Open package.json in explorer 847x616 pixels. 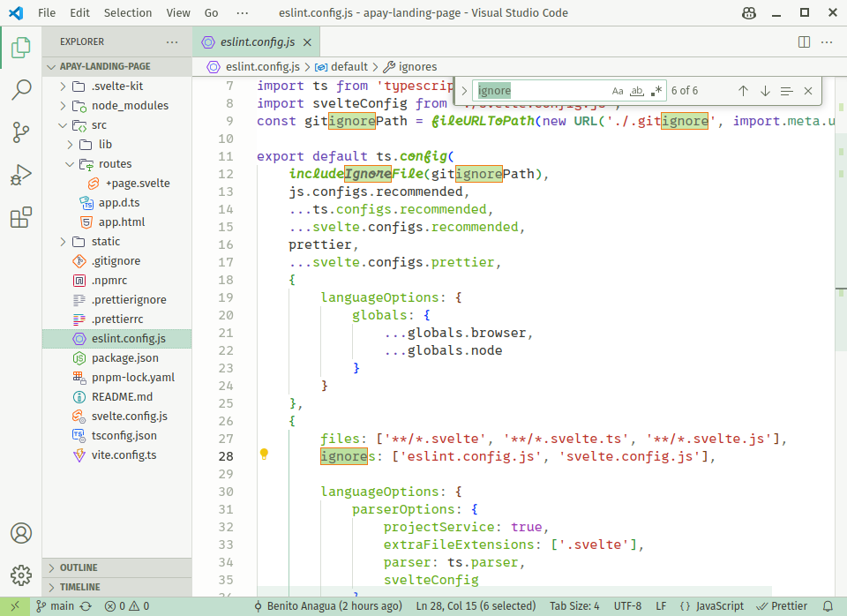click(x=116, y=358)
